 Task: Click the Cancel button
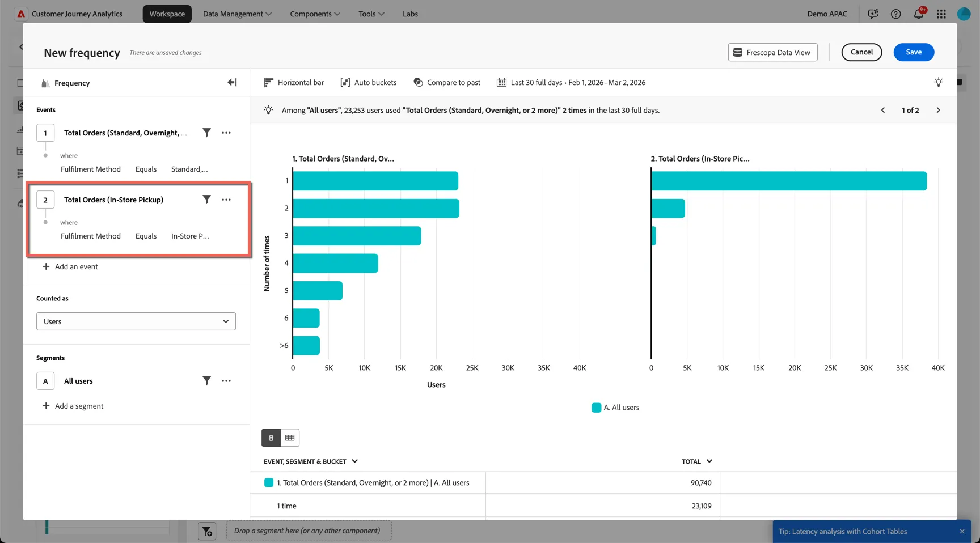pyautogui.click(x=861, y=52)
